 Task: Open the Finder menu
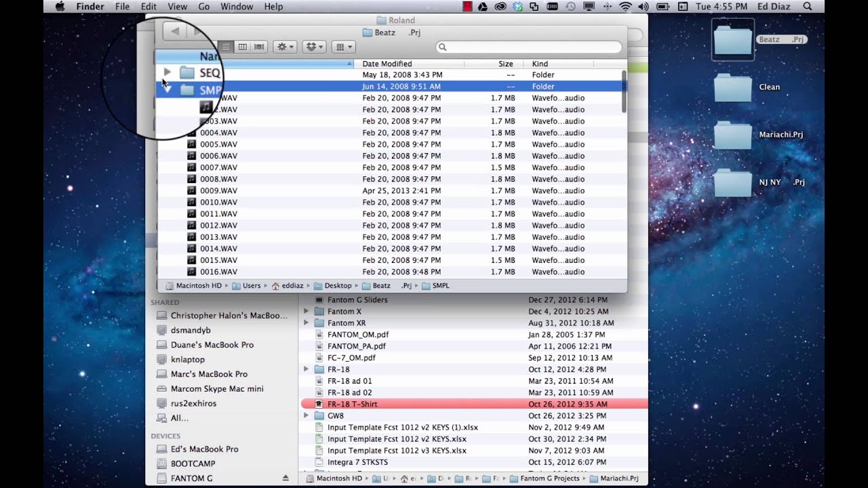(90, 6)
